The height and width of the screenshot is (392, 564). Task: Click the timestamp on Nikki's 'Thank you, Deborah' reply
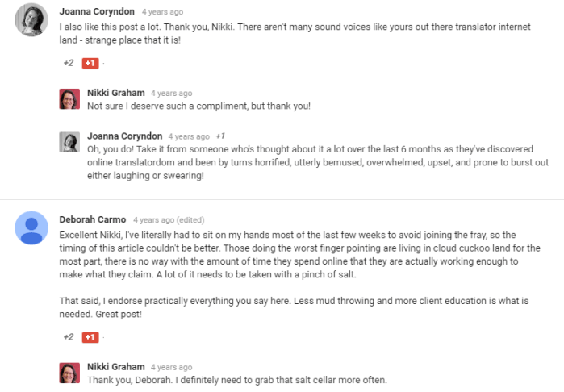point(171,368)
